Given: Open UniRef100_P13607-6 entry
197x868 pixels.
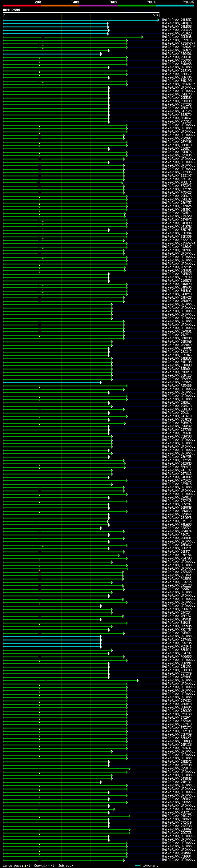Looking at the screenshot, I should coord(179,47).
